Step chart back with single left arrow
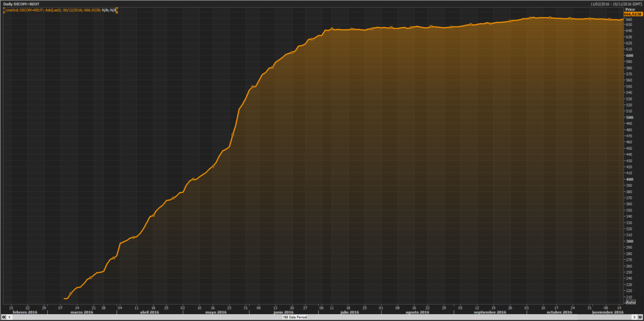The image size is (644, 321). pyautogui.click(x=9, y=317)
